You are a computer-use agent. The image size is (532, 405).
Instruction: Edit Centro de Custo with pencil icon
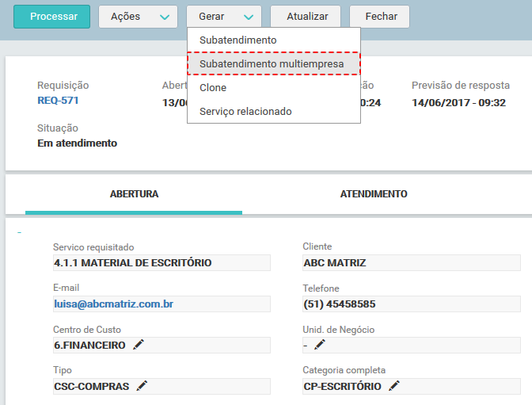[139, 345]
